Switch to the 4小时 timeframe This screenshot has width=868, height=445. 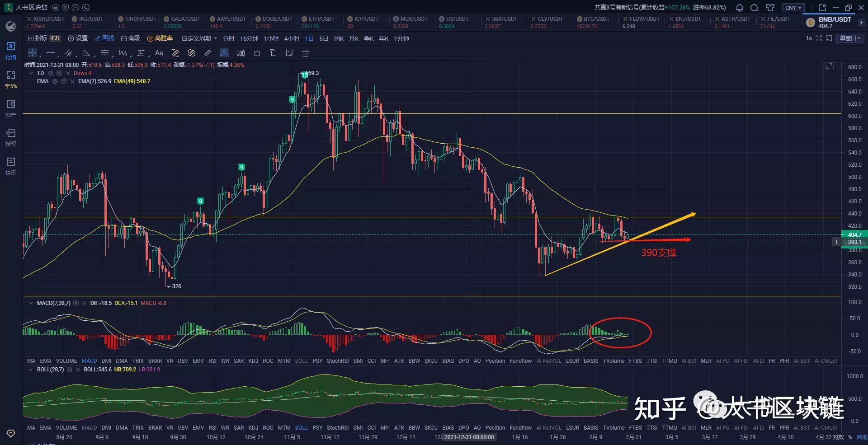292,38
